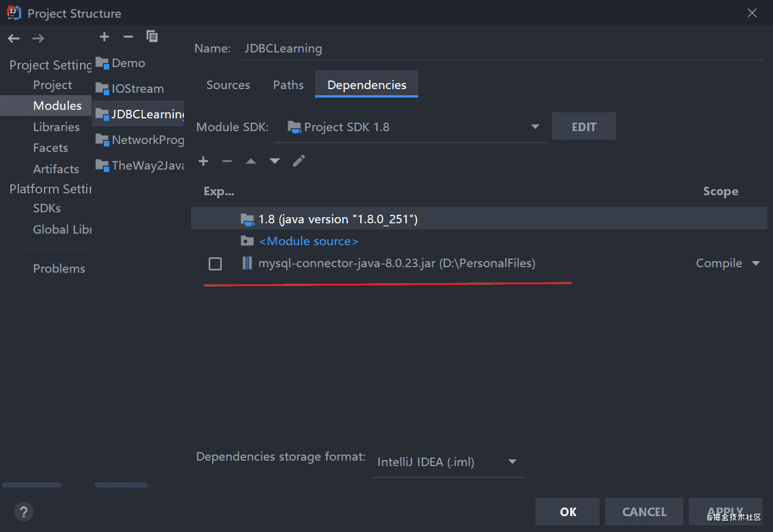Switch to the Sources tab
The image size is (773, 532).
pyautogui.click(x=228, y=85)
